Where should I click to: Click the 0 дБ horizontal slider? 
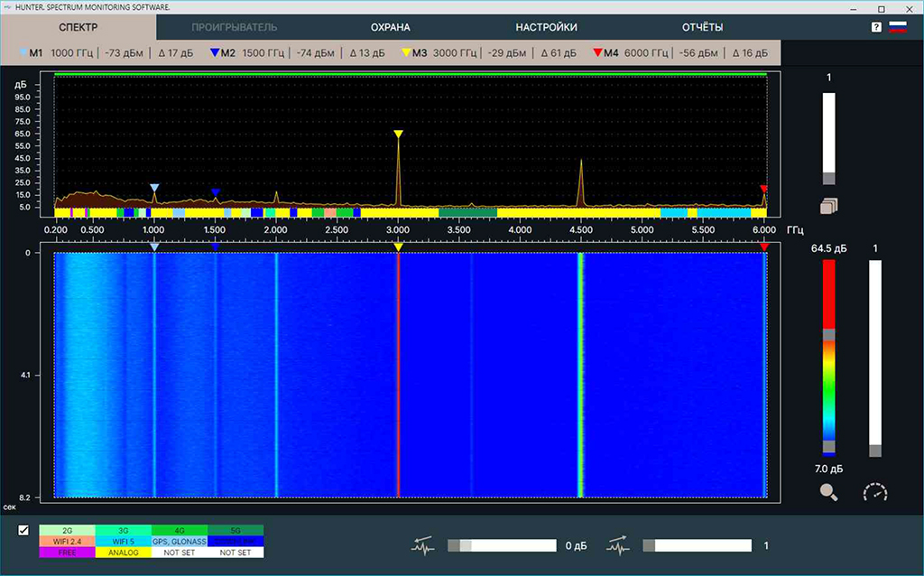[x=502, y=546]
